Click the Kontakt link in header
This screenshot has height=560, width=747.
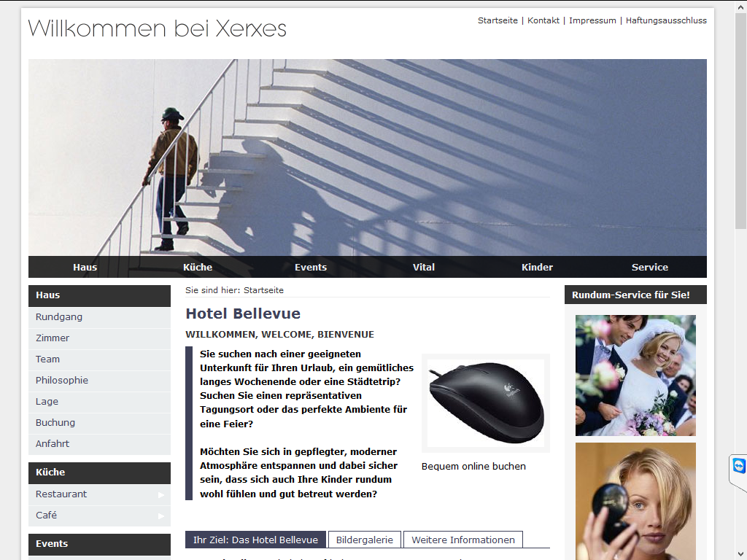(543, 20)
